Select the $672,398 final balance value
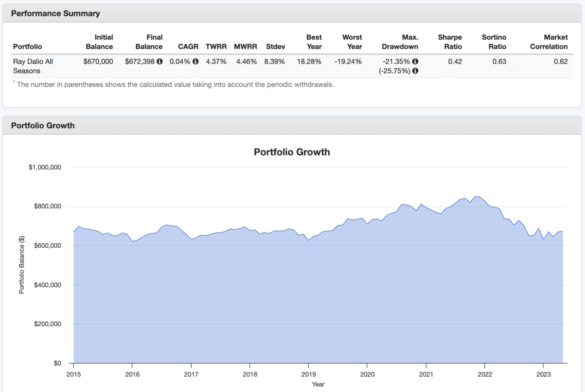585x392 pixels. tap(140, 62)
